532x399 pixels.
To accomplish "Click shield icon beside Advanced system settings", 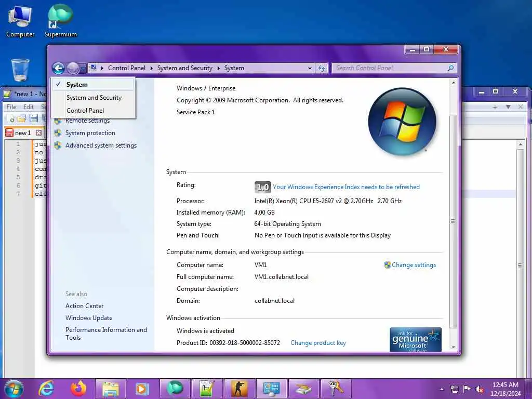I will [x=58, y=145].
